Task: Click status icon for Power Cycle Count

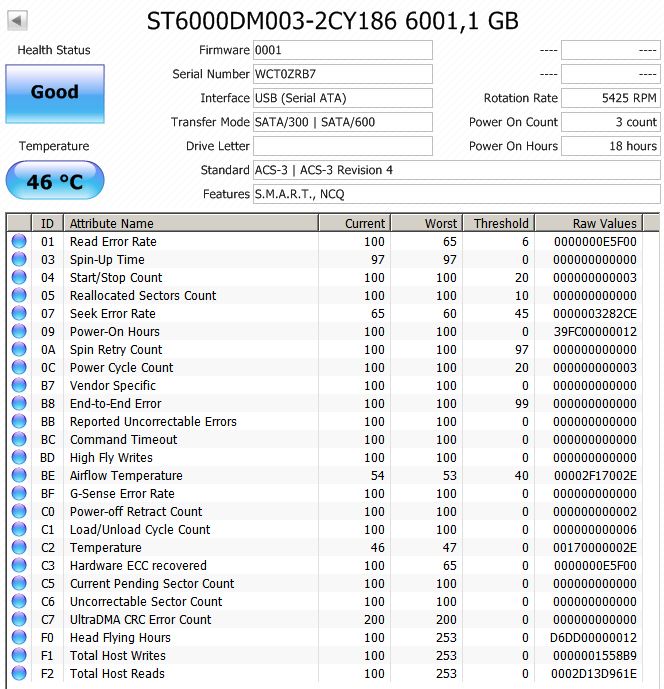Action: click(x=19, y=367)
